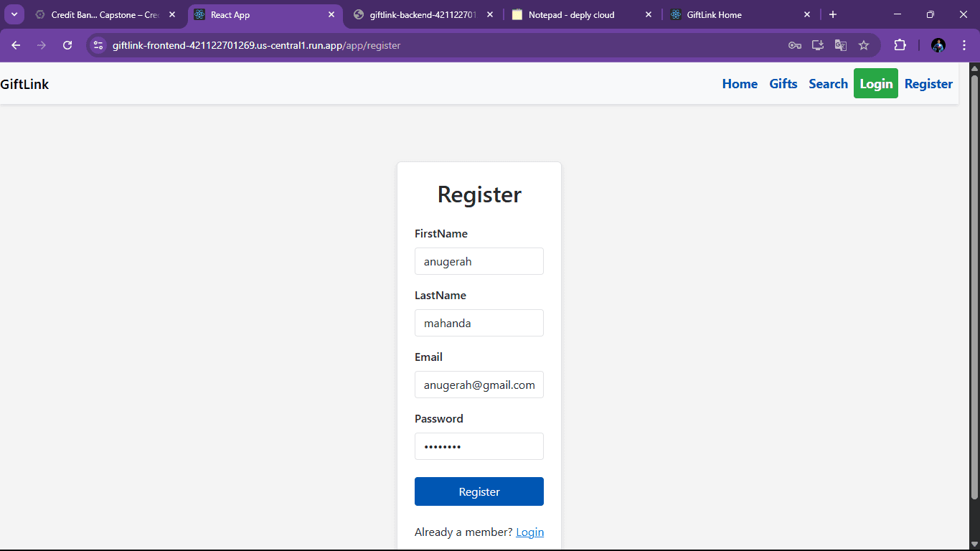Expand the tab search dropdown arrow
The height and width of the screenshot is (551, 980).
tap(14, 14)
